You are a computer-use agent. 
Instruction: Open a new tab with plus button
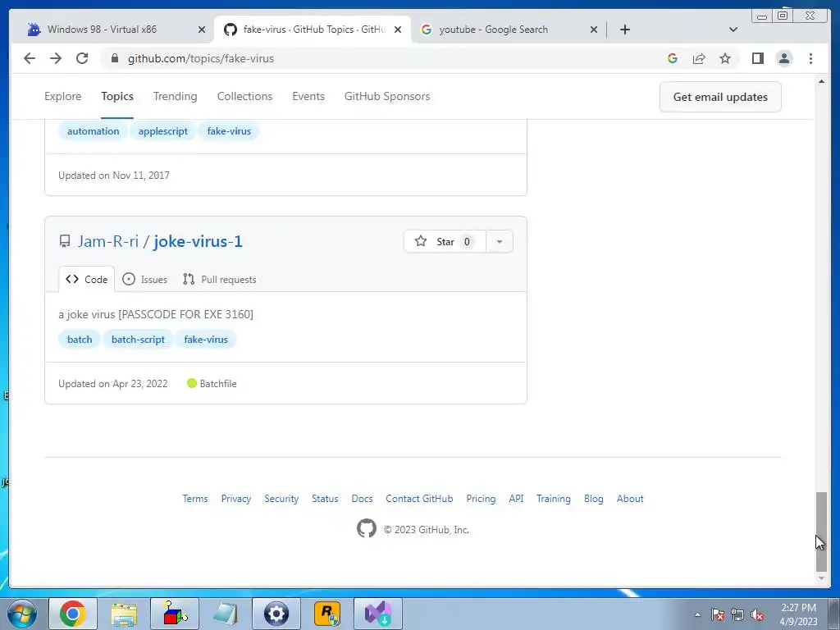[x=624, y=30]
